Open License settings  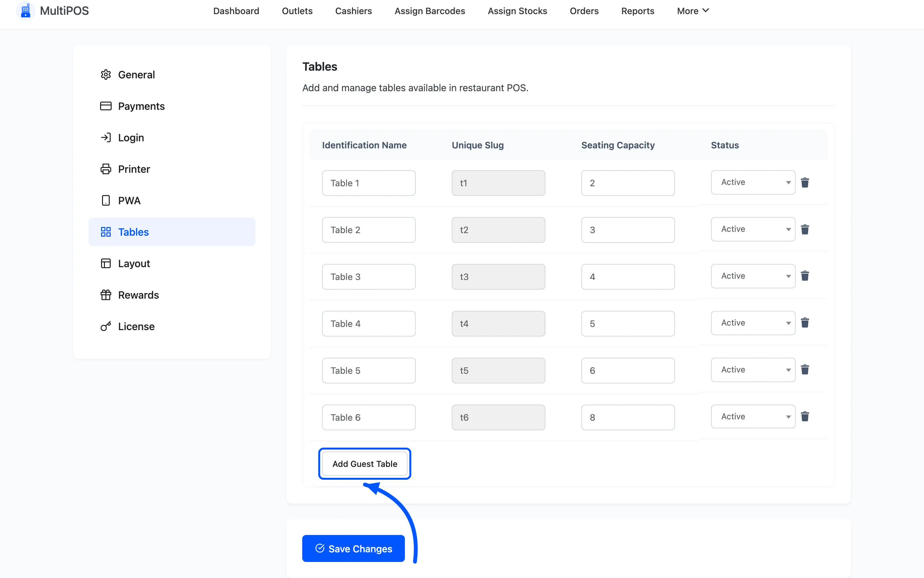[172, 326]
